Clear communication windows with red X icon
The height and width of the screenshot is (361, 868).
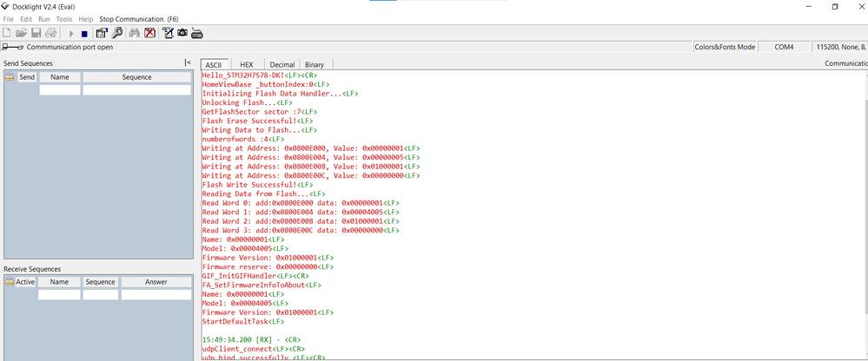149,33
